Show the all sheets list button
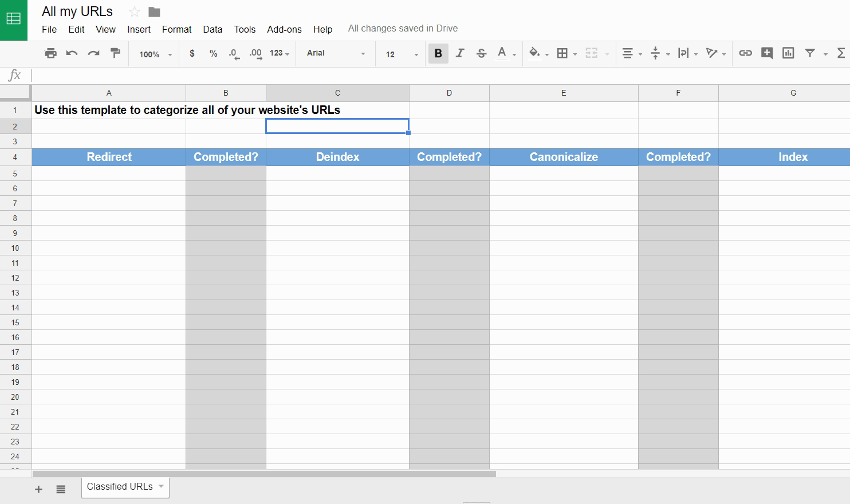Image resolution: width=850 pixels, height=504 pixels. click(61, 489)
